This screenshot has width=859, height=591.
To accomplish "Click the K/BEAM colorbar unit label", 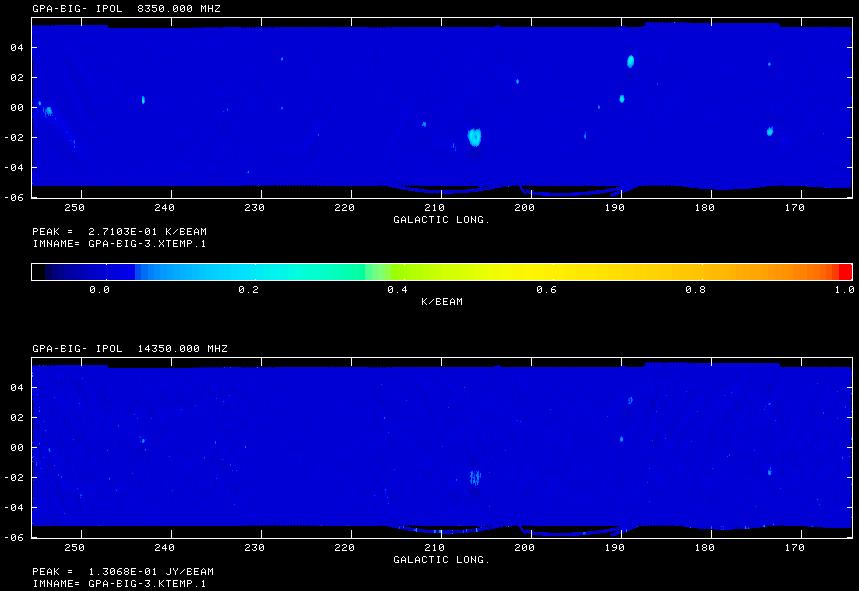I will coord(442,302).
